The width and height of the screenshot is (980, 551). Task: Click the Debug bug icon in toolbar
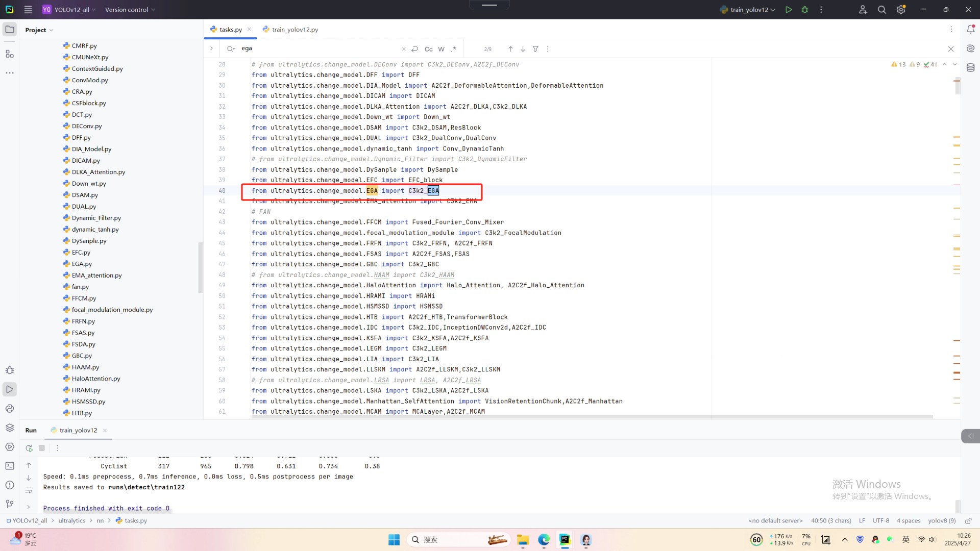[805, 10]
